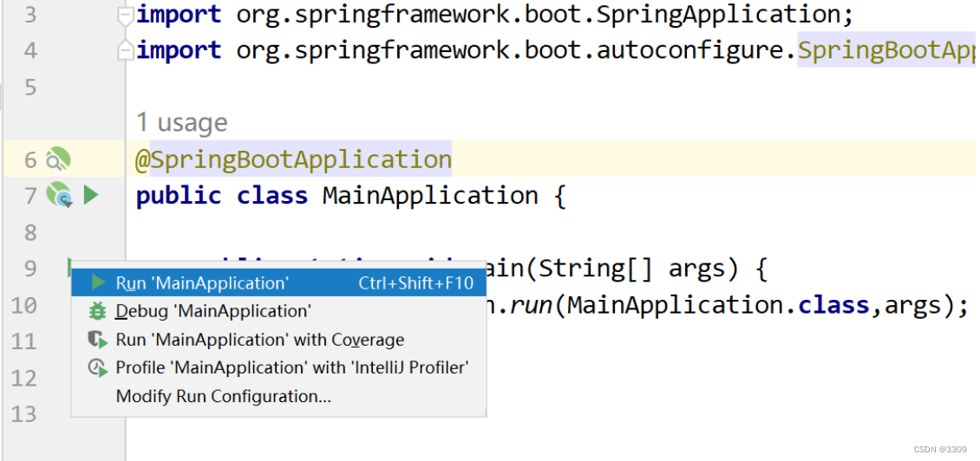Click line number 12 in gutter
The height and width of the screenshot is (461, 980).
point(24,377)
